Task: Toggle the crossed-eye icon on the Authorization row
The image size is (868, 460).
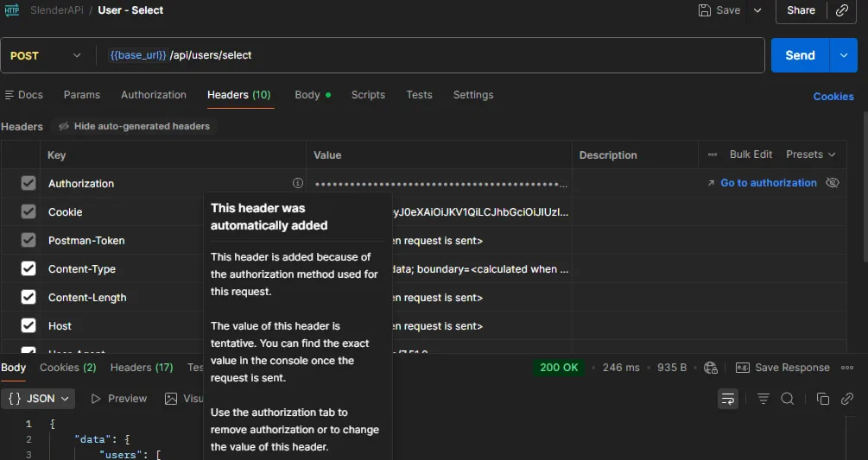Action: (x=833, y=183)
